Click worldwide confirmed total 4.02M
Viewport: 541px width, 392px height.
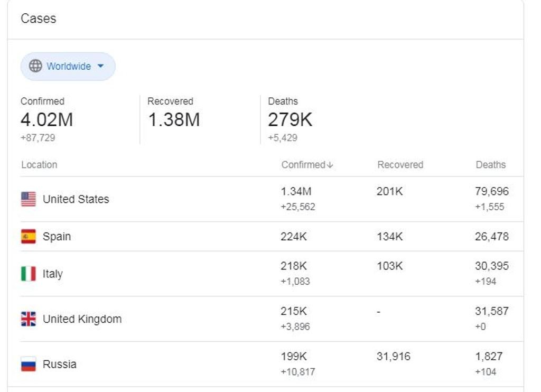[x=46, y=120]
